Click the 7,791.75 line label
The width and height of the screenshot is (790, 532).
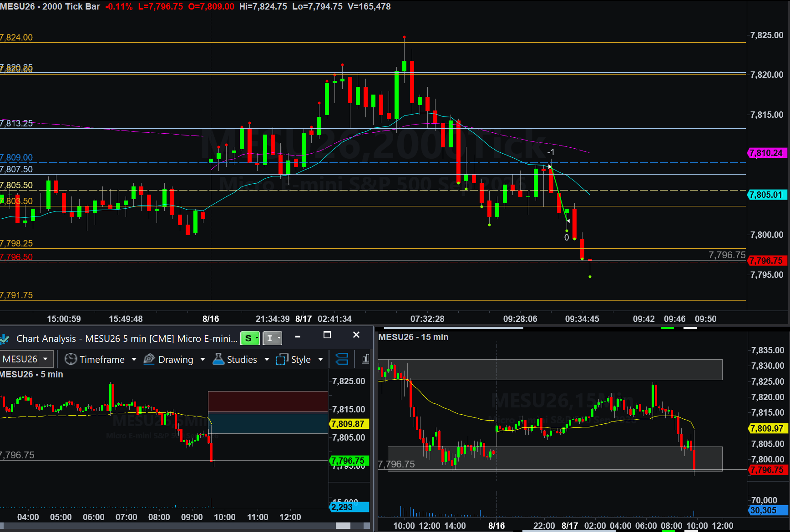[x=16, y=296]
